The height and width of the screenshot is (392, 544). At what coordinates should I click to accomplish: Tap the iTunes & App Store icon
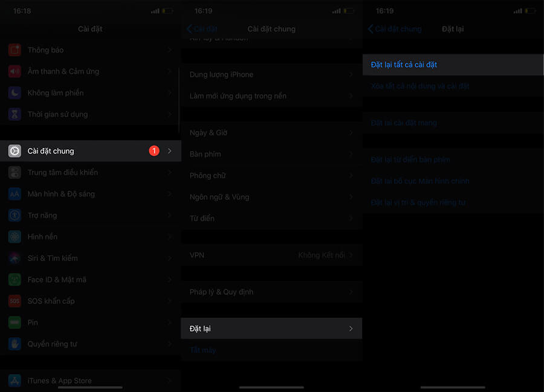[15, 381]
